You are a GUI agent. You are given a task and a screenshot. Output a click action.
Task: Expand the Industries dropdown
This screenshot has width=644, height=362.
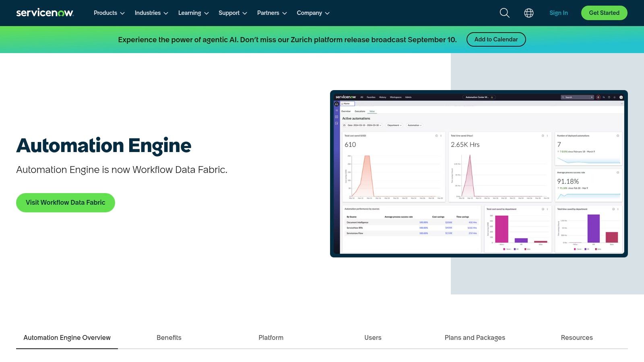151,13
